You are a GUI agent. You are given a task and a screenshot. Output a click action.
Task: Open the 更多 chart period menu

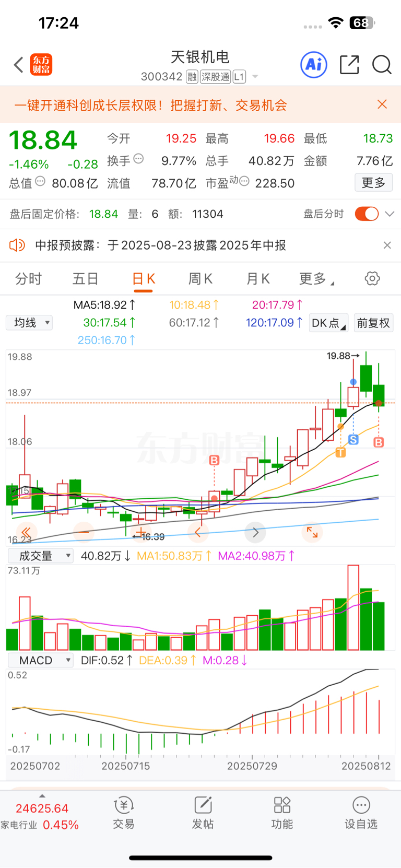tap(316, 279)
